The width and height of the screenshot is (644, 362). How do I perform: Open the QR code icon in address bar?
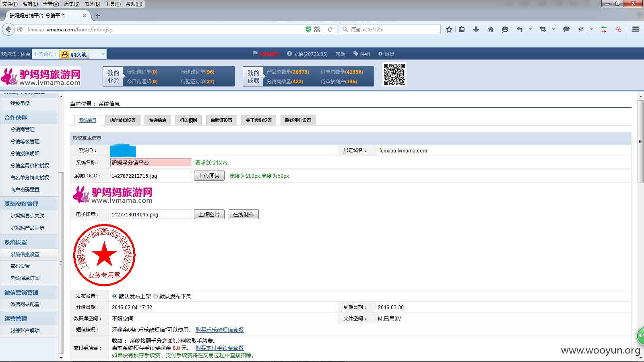(x=317, y=29)
